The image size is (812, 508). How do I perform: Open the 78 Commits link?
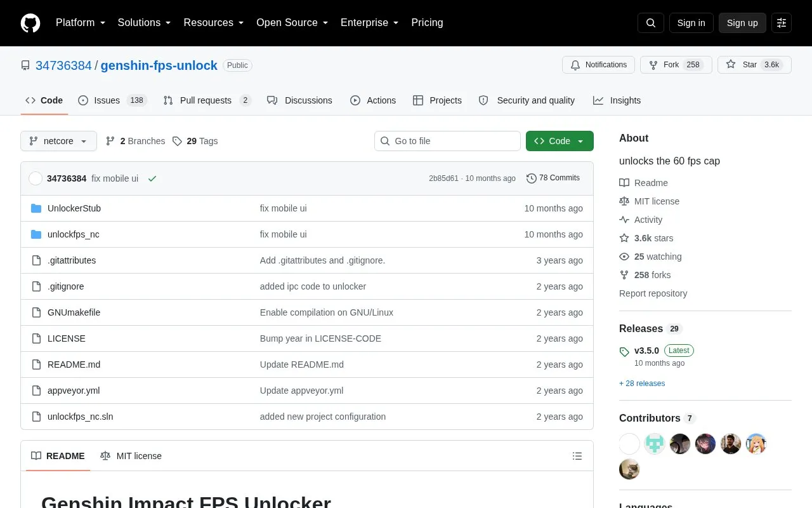pos(553,178)
